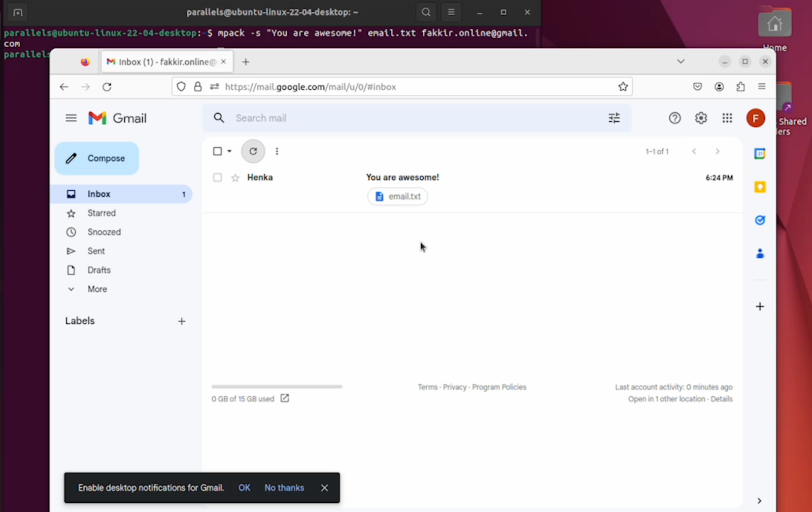Open Google Calendar side panel
This screenshot has width=812, height=512.
coord(760,154)
